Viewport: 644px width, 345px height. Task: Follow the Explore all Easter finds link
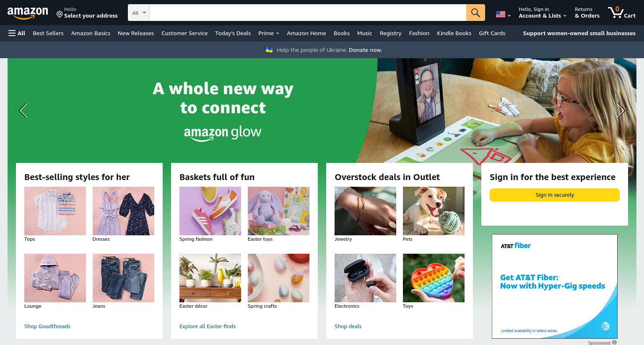click(208, 326)
